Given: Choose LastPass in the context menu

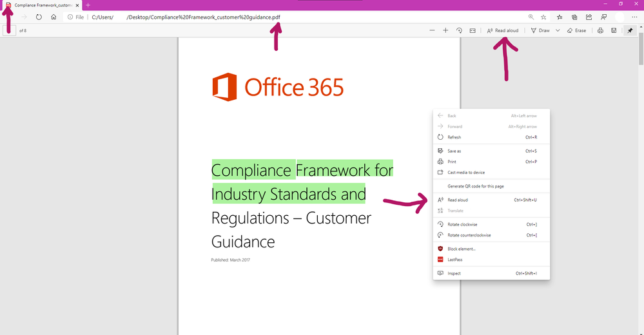Looking at the screenshot, I should [491, 260].
